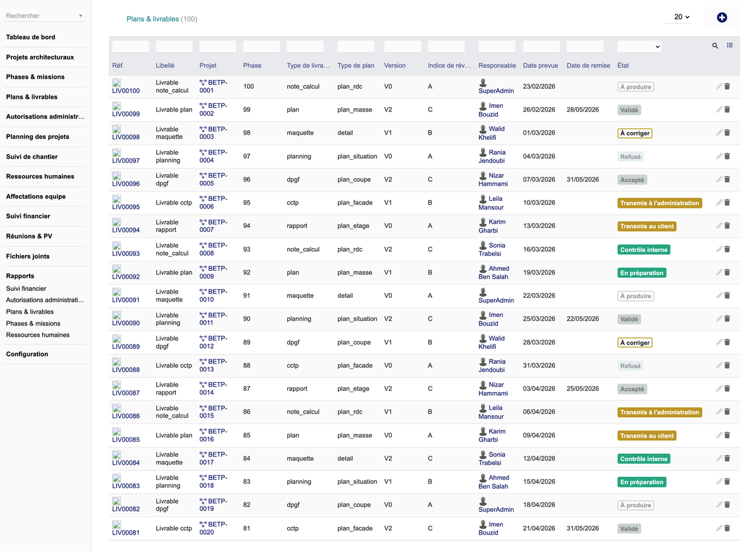
Task: Sort by Date prevue column header
Action: point(541,65)
